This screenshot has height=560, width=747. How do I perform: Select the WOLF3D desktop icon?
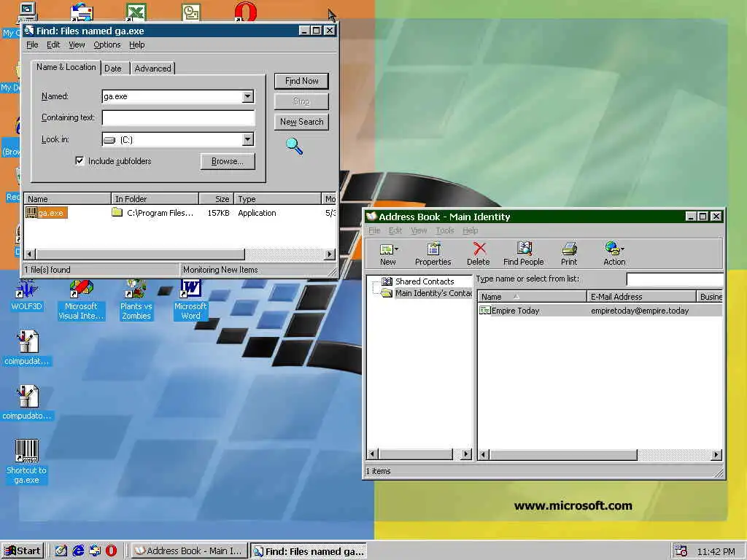coord(27,296)
